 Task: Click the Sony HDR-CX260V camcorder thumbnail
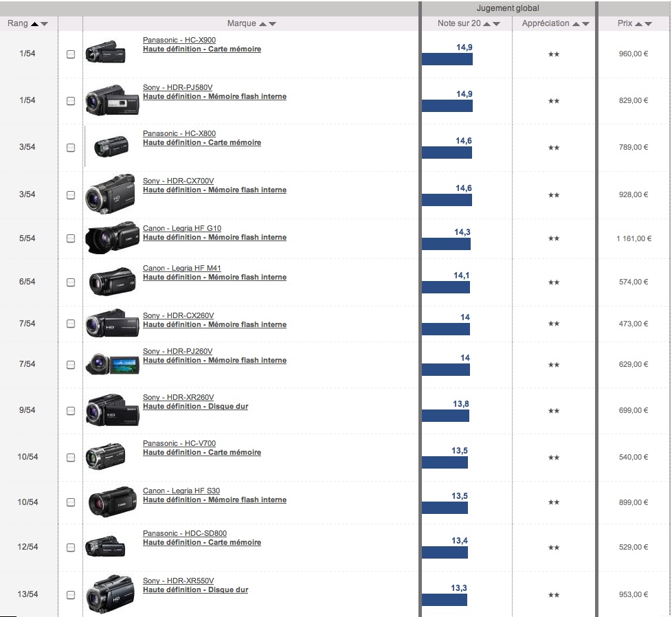click(112, 323)
